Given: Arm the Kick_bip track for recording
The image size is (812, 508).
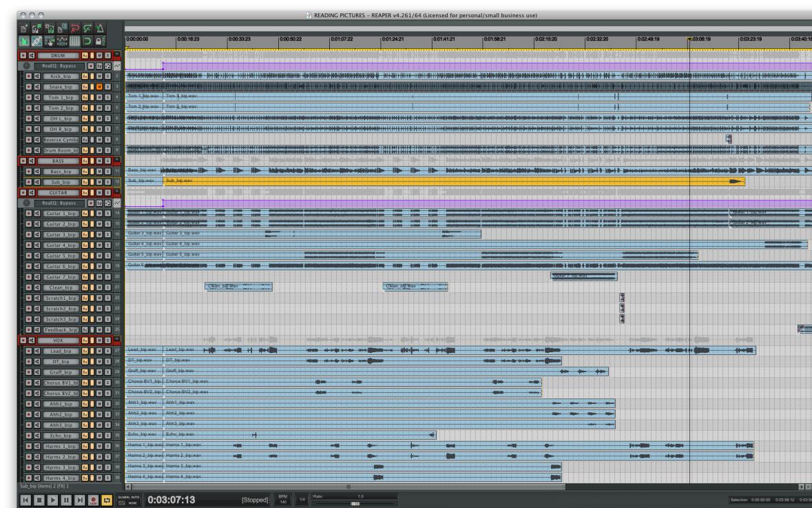Looking at the screenshot, I should pyautogui.click(x=28, y=77).
